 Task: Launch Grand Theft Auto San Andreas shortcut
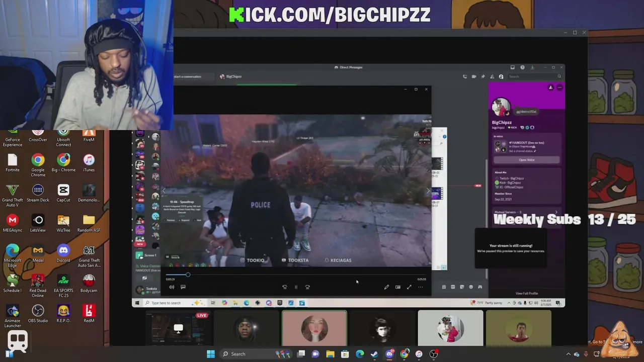coord(89,256)
